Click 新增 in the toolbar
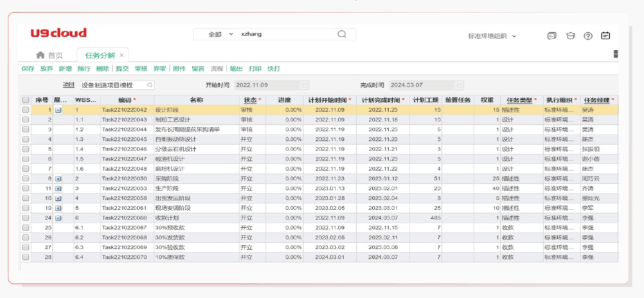This screenshot has height=298, width=644. coord(65,69)
